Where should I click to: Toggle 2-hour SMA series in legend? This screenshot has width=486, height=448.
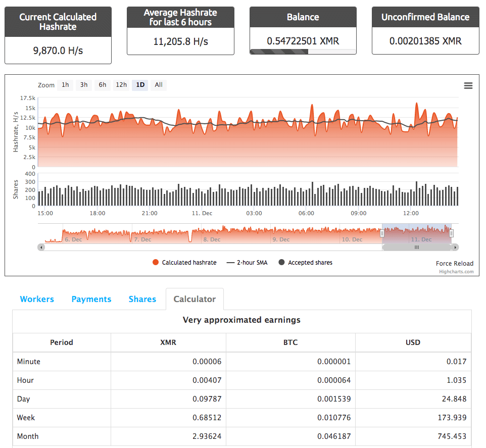[x=247, y=263]
